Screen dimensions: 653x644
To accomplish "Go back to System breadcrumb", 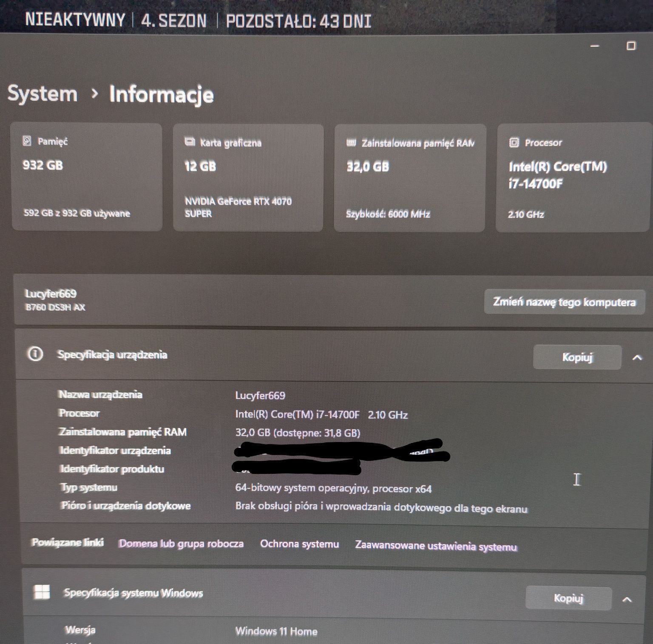I will point(43,93).
